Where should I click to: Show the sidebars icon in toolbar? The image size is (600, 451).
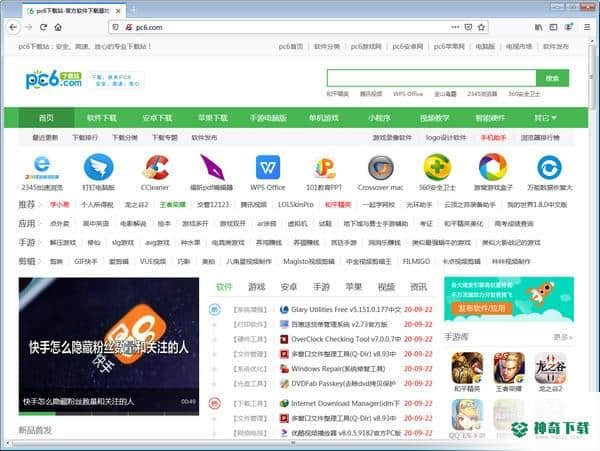(553, 27)
